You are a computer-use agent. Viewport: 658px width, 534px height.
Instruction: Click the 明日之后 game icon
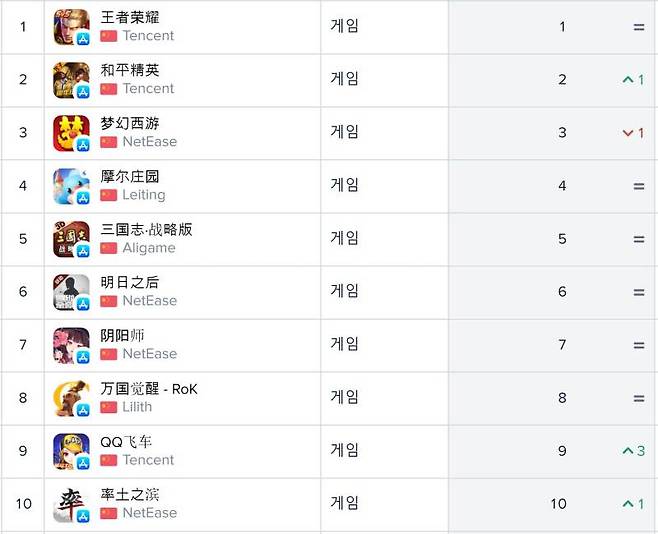pos(71,292)
